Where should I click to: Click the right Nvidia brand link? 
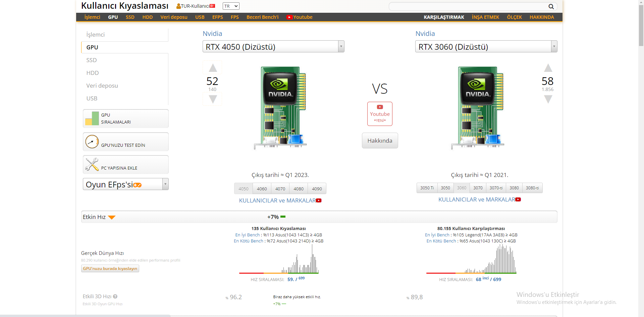tap(425, 34)
